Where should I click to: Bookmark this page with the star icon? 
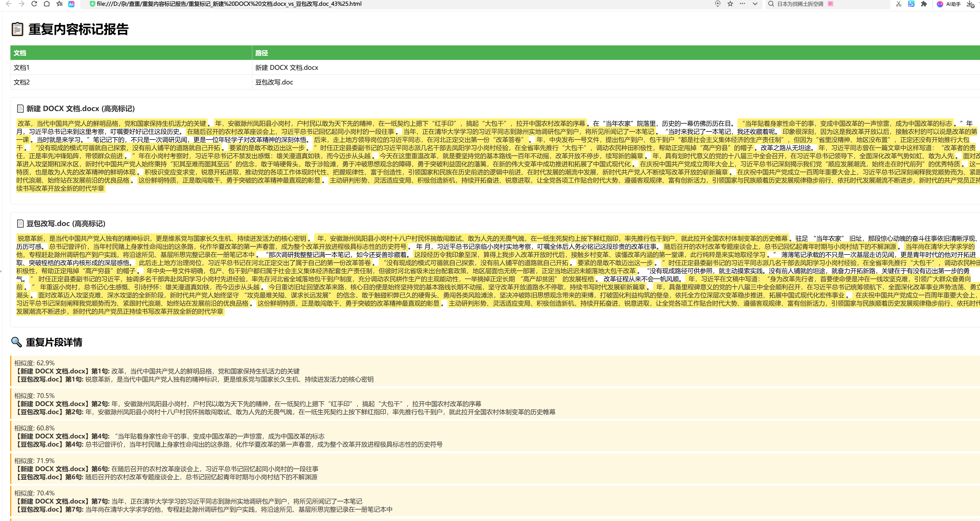[x=730, y=4]
